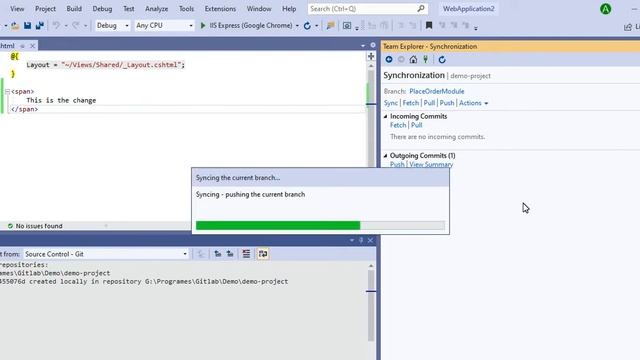Click search magnifier icon in search box
This screenshot has width=640, height=360.
tap(420, 9)
